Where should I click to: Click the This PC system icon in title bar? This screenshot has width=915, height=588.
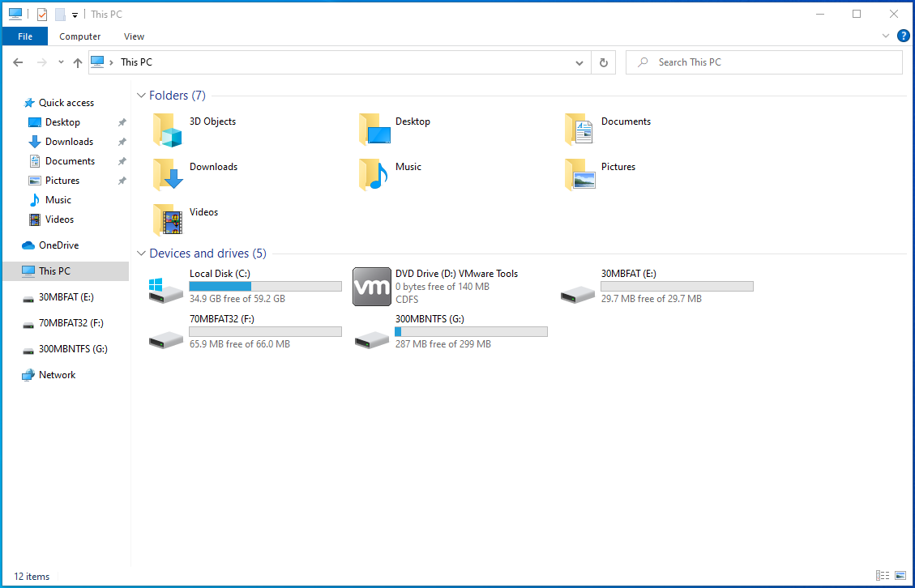[x=15, y=14]
